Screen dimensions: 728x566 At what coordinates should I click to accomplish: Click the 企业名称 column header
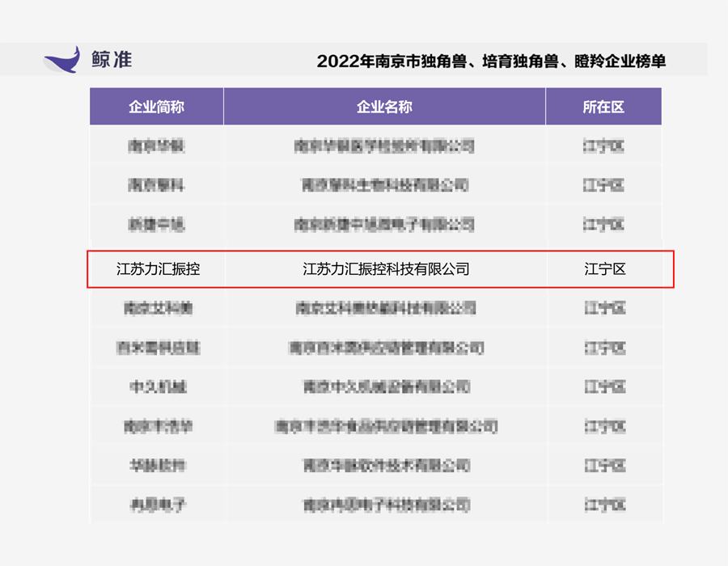click(x=384, y=107)
